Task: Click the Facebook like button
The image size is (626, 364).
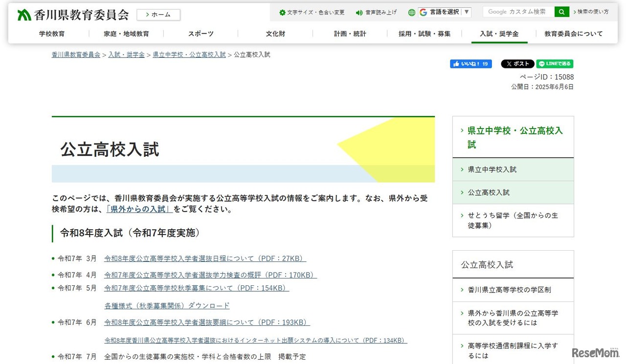Action: coord(470,64)
